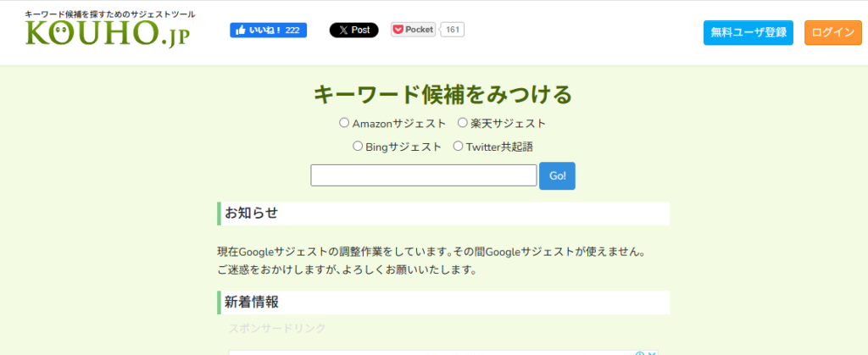Focus the keyword search input field
The image size is (868, 355).
point(424,175)
